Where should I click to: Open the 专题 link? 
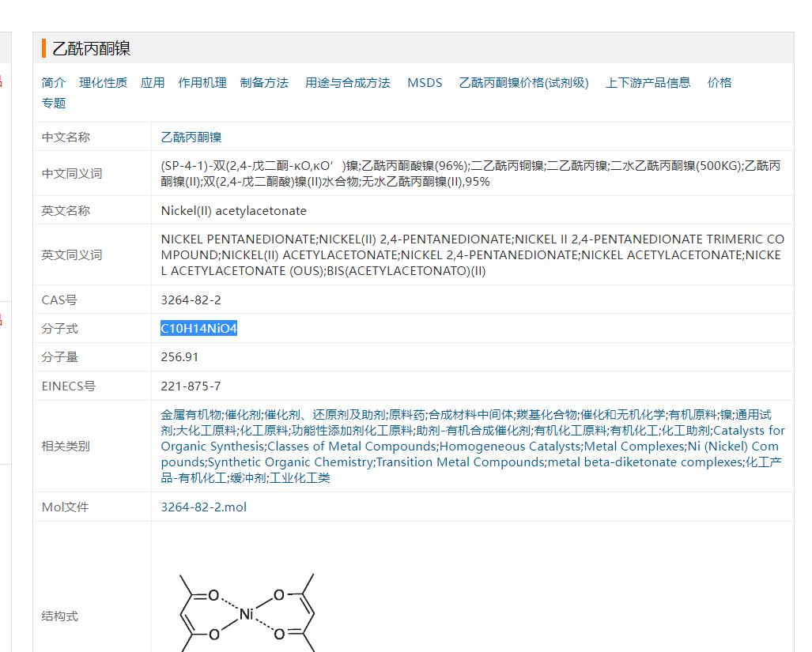pyautogui.click(x=54, y=103)
